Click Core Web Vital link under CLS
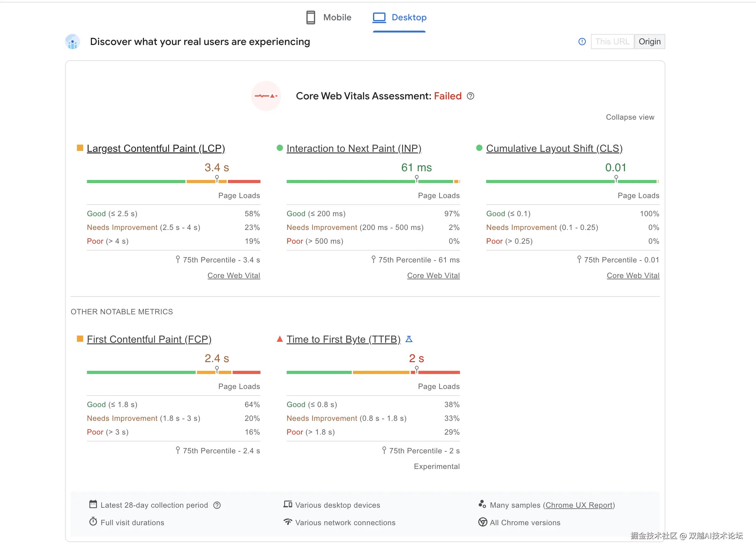This screenshot has width=756, height=553. (633, 276)
